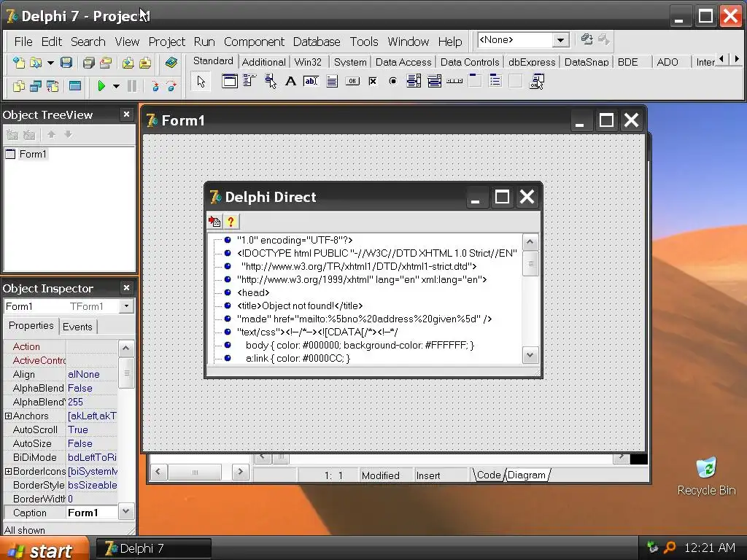The width and height of the screenshot is (747, 560).
Task: Click the View Form toolbar icon
Action: click(x=36, y=86)
